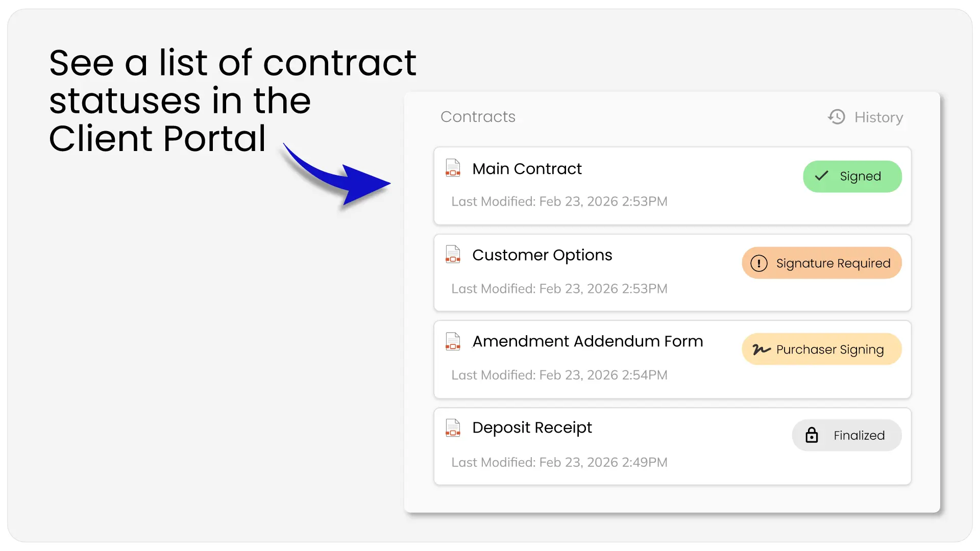The image size is (980, 551).
Task: Select the Amendment Addendum Form title
Action: coord(587,341)
